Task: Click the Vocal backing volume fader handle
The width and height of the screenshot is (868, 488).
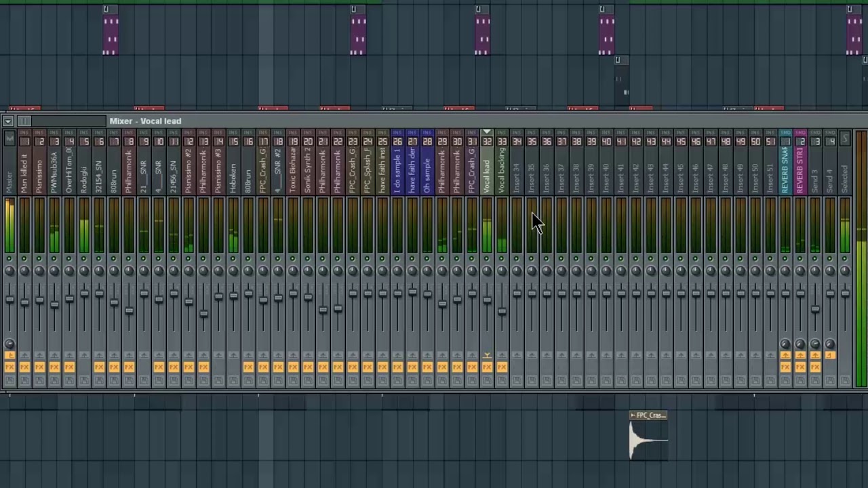Action: coord(502,311)
